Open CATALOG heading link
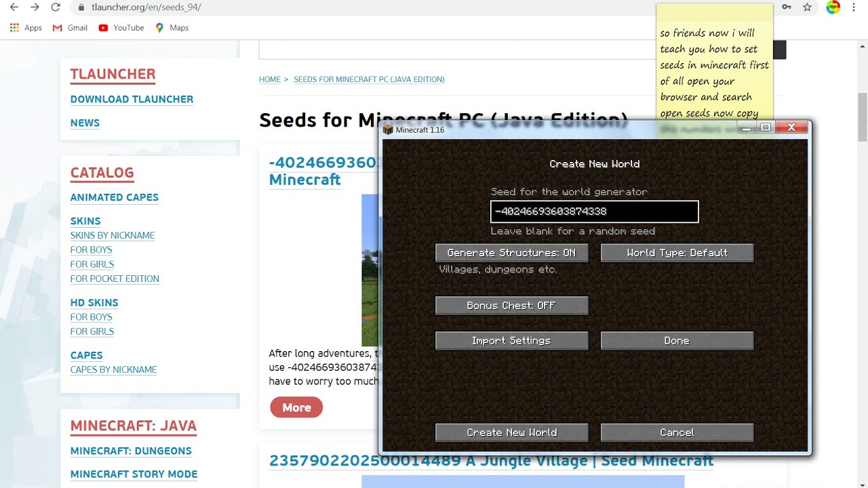Viewport: 868px width, 488px height. pyautogui.click(x=102, y=173)
